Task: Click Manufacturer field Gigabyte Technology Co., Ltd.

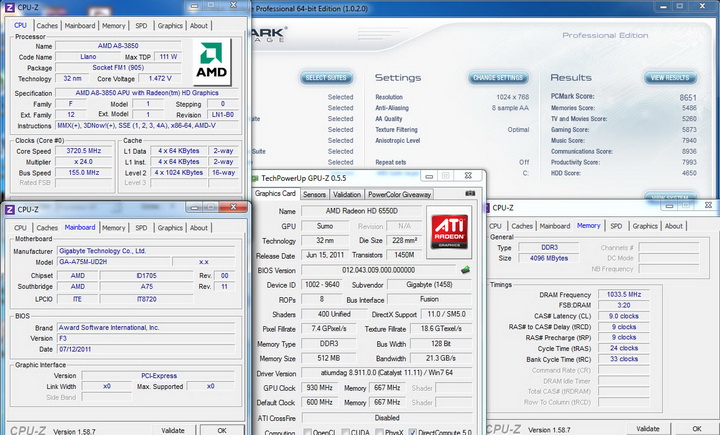Action: click(146, 251)
